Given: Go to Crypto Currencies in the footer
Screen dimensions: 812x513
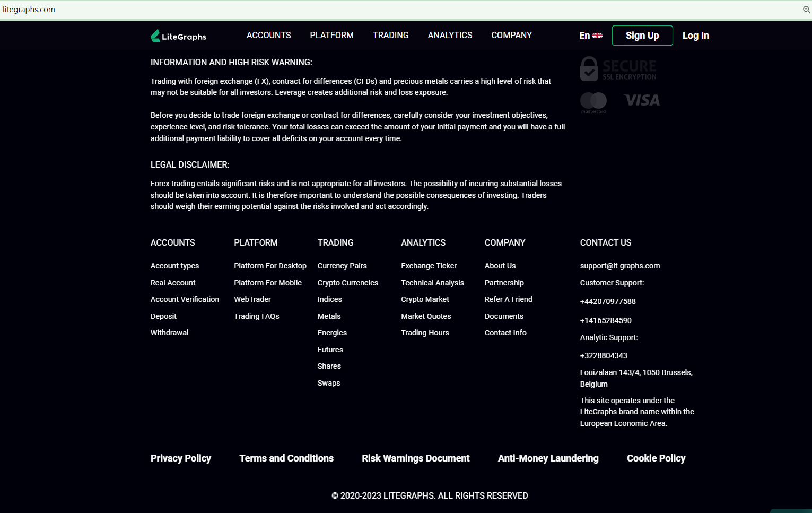Looking at the screenshot, I should pyautogui.click(x=347, y=283).
